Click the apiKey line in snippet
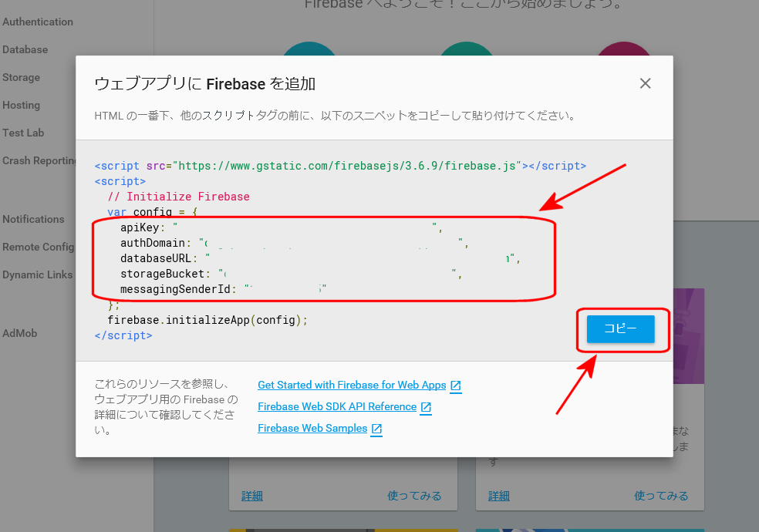 pyautogui.click(x=282, y=227)
